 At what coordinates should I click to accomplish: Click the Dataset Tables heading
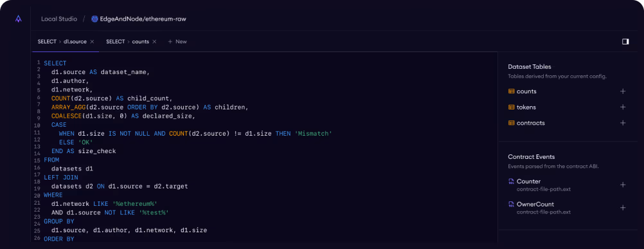[x=530, y=66]
